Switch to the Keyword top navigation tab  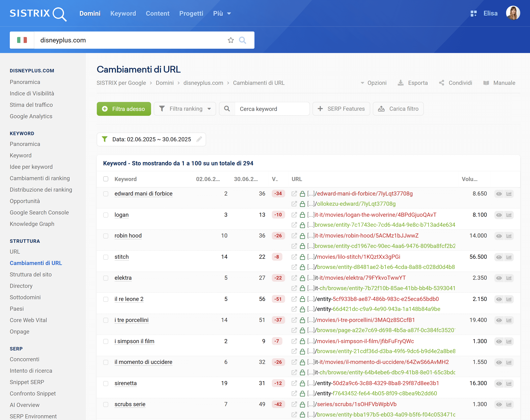pyautogui.click(x=123, y=13)
